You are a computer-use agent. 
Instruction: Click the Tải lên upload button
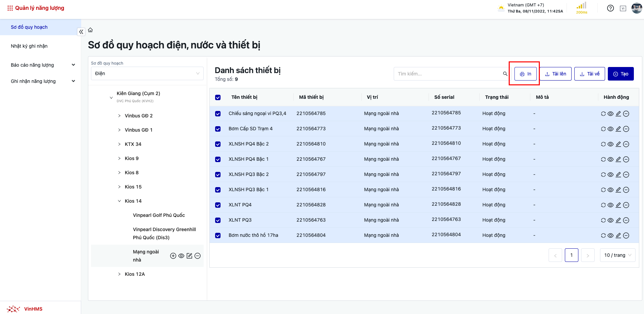[555, 74]
